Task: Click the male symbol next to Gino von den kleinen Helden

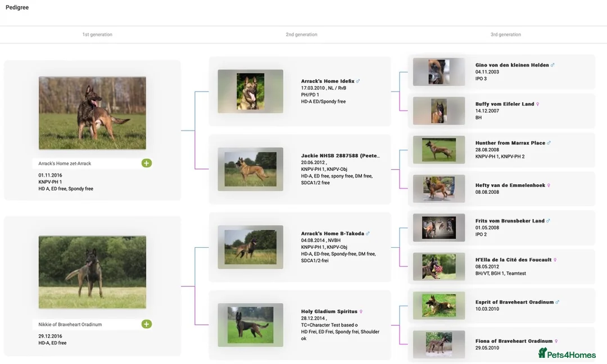Action: point(552,65)
